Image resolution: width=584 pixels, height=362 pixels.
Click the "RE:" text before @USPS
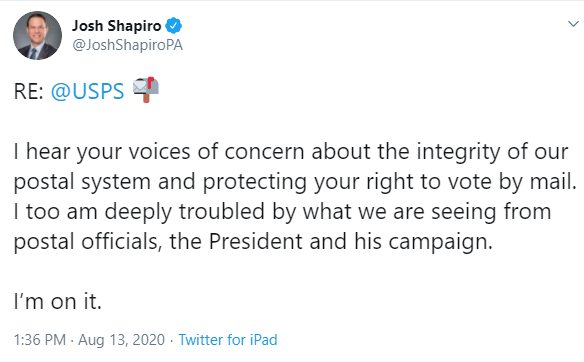29,91
